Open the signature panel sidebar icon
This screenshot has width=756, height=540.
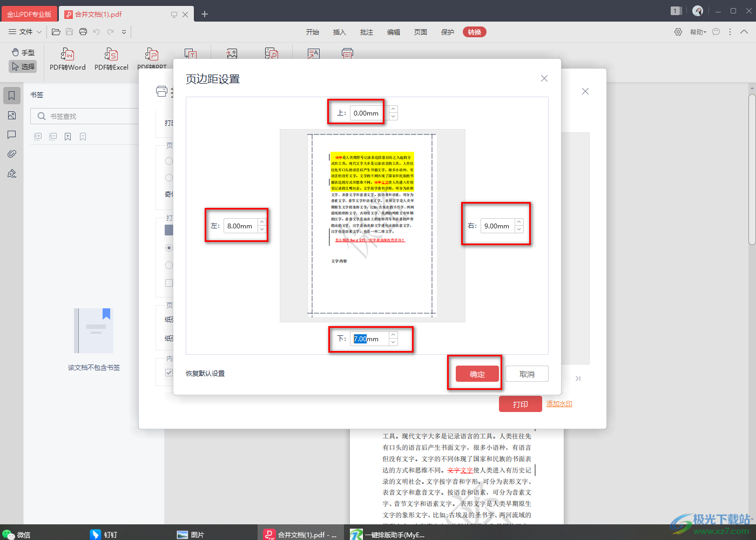(x=12, y=173)
